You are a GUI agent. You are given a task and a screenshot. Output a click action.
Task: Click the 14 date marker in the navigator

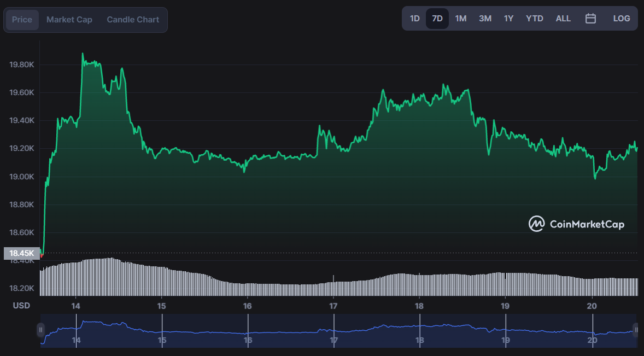click(x=76, y=340)
